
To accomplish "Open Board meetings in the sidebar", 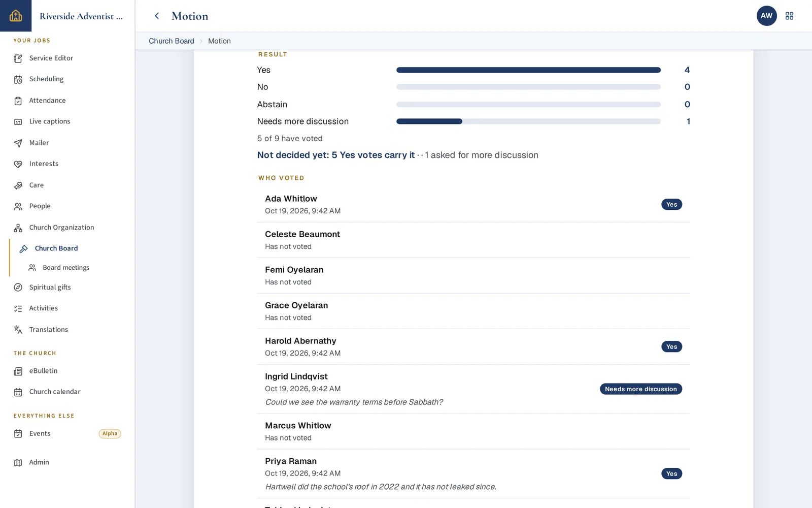I will point(66,268).
